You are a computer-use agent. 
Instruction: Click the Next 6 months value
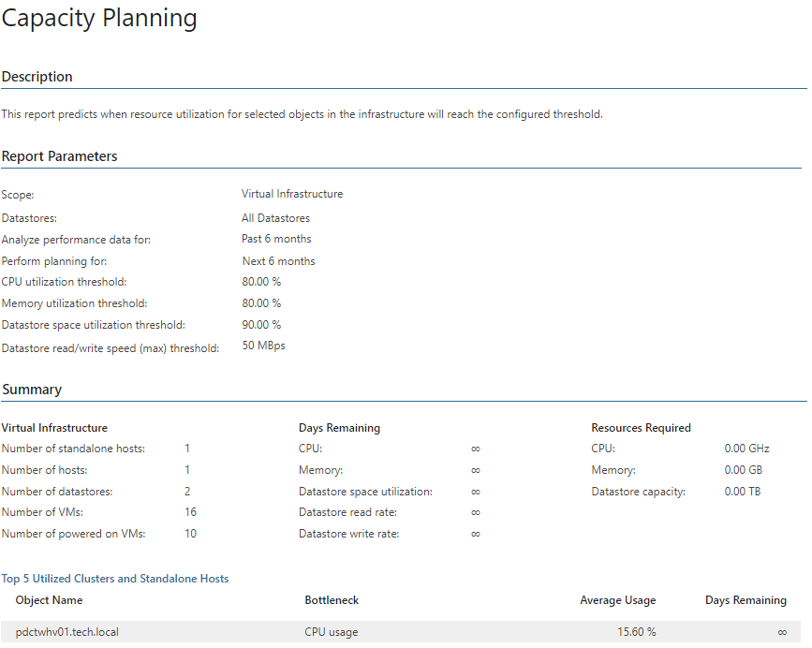278,261
